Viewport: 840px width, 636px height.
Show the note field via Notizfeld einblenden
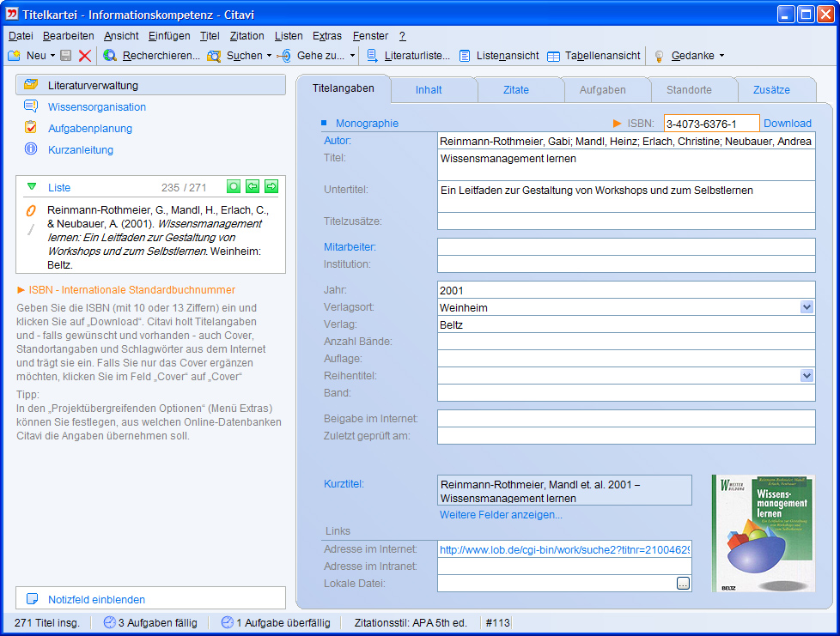[x=96, y=599]
